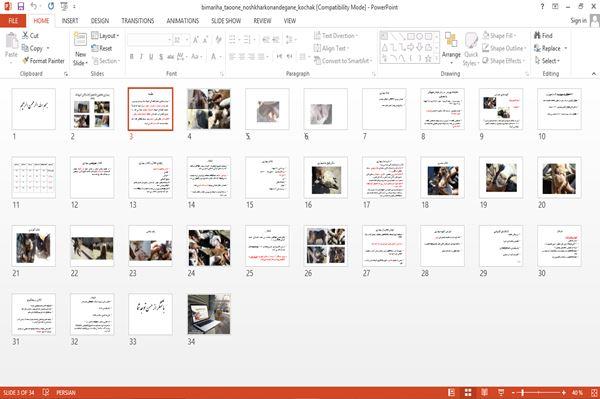This screenshot has width=600, height=399.
Task: Click the 40% zoom level
Action: pyautogui.click(x=577, y=392)
